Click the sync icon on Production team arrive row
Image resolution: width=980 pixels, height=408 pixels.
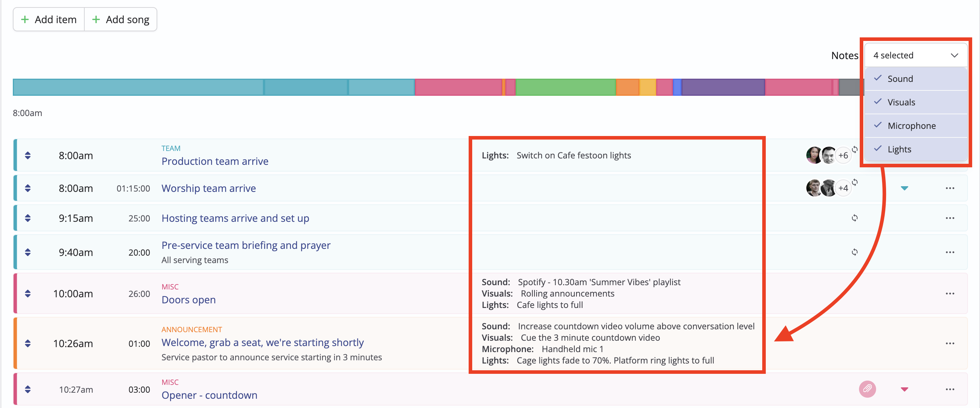(855, 149)
